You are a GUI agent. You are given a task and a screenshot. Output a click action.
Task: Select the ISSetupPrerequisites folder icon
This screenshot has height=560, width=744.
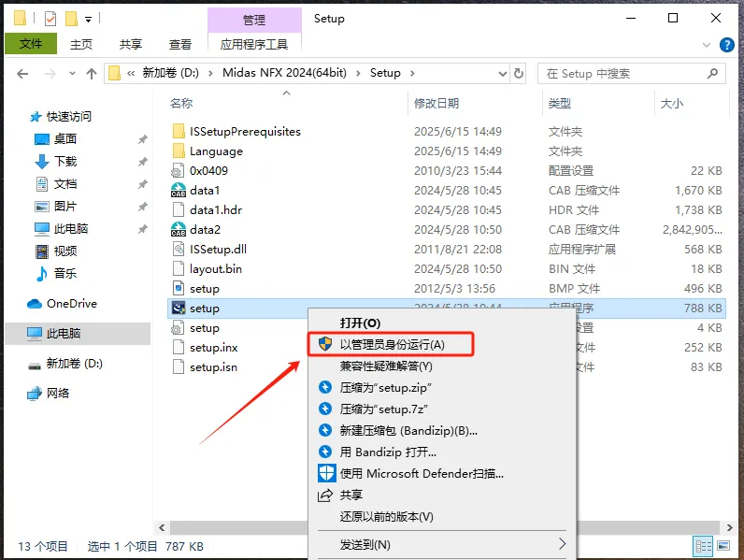[179, 132]
